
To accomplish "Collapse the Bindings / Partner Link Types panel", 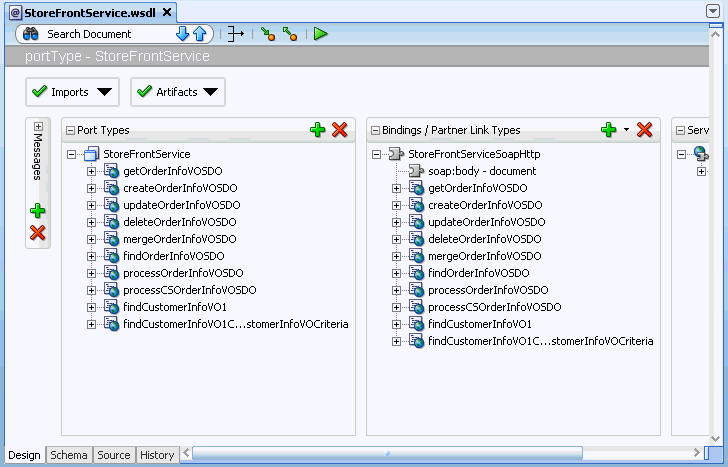I will 375,130.
